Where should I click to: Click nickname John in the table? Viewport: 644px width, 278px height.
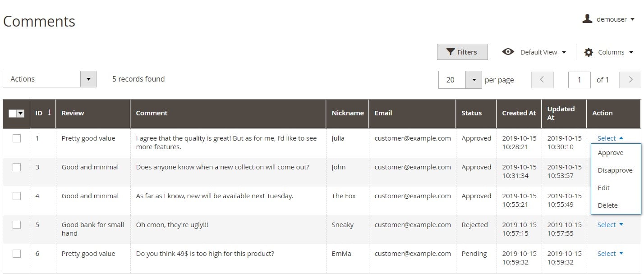(338, 167)
